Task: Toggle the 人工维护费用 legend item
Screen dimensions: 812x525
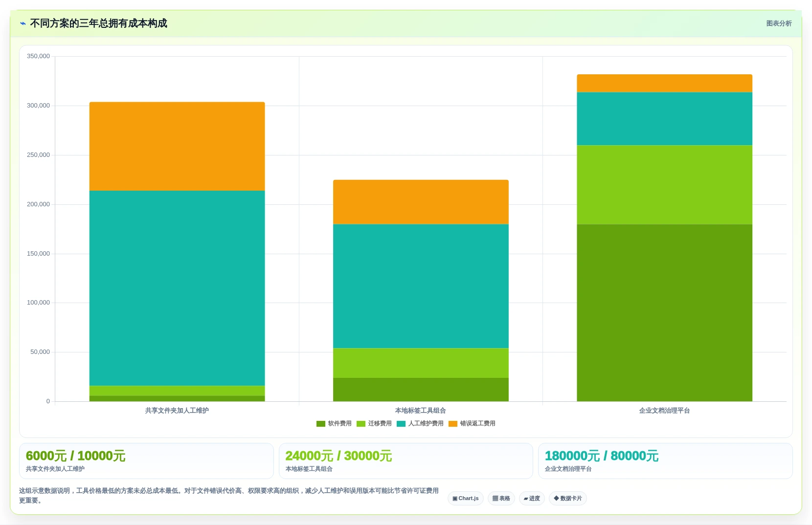Action: 420,424
